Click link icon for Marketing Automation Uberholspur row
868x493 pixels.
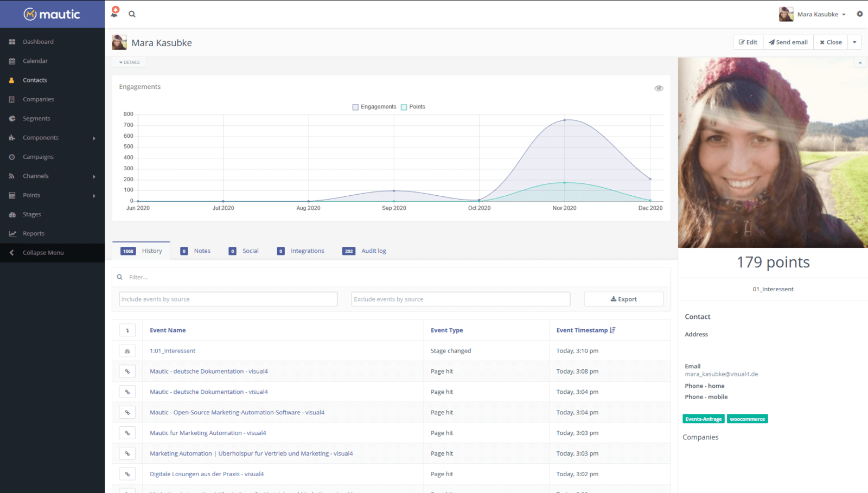tap(127, 453)
